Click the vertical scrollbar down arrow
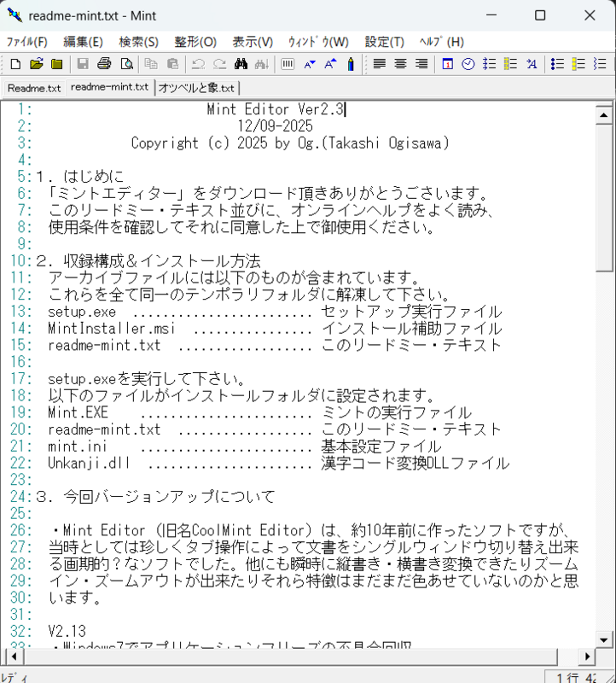616x683 pixels. (x=604, y=639)
